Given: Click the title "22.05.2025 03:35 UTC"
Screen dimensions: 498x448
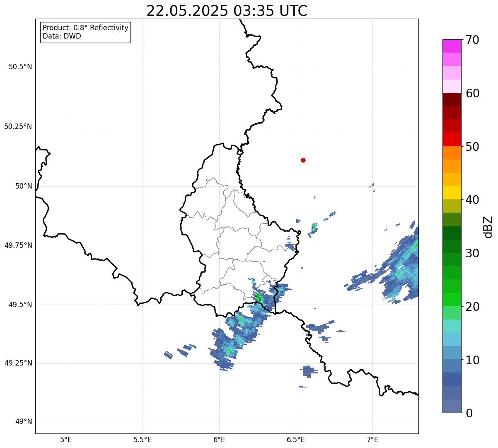Looking at the screenshot, I should pos(227,11).
